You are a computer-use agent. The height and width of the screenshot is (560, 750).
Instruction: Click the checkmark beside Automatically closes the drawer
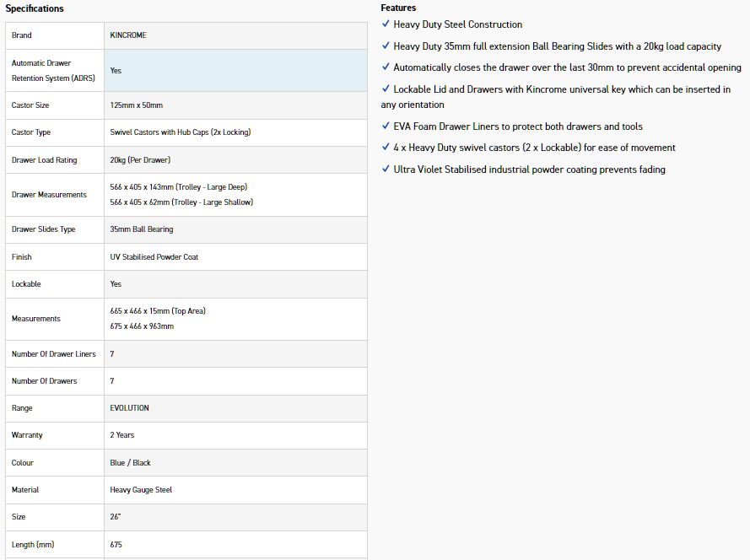point(386,67)
